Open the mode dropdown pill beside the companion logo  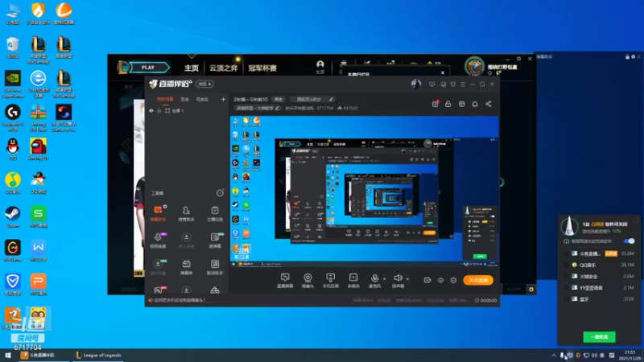coord(204,84)
